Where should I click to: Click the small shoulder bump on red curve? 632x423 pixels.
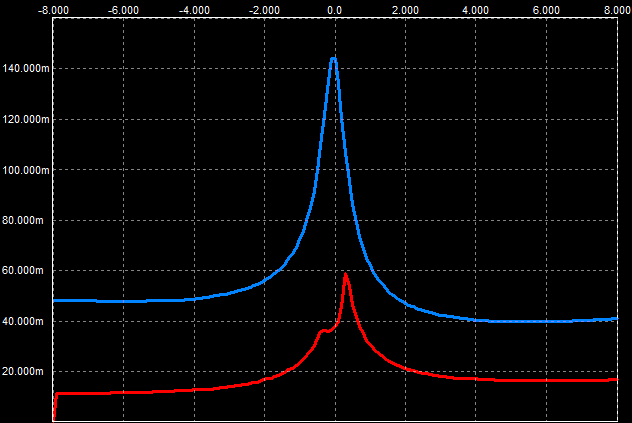[x=323, y=331]
